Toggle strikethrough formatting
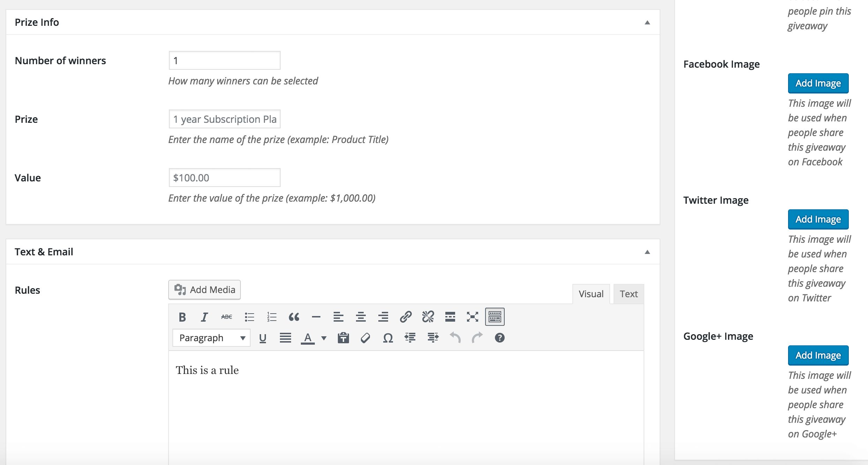 (x=227, y=317)
